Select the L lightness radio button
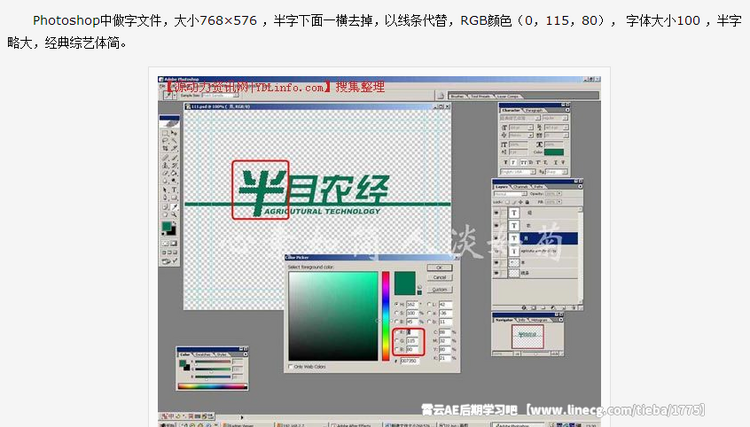The width and height of the screenshot is (750, 427). [429, 304]
